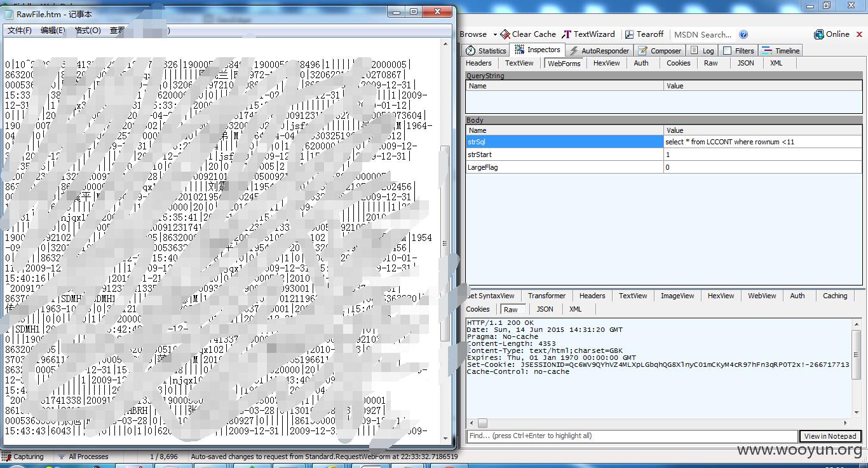Open Notepad 文件(F) menu

click(20, 31)
